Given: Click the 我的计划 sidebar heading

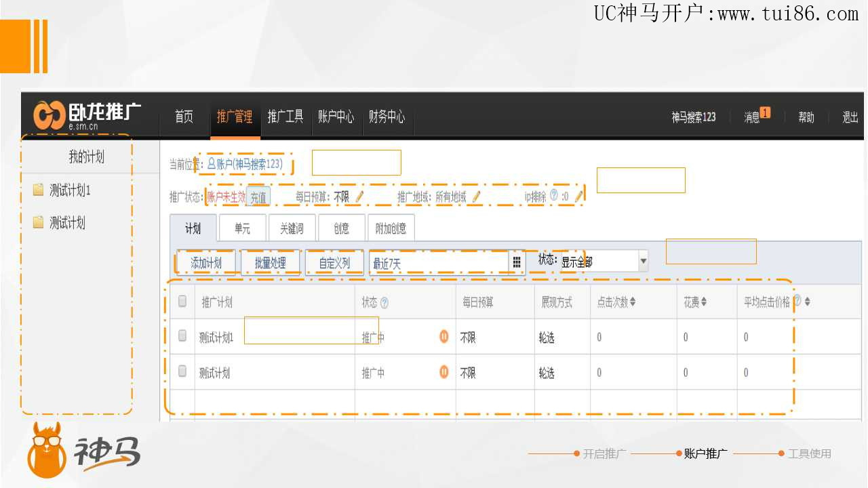Looking at the screenshot, I should [x=87, y=157].
